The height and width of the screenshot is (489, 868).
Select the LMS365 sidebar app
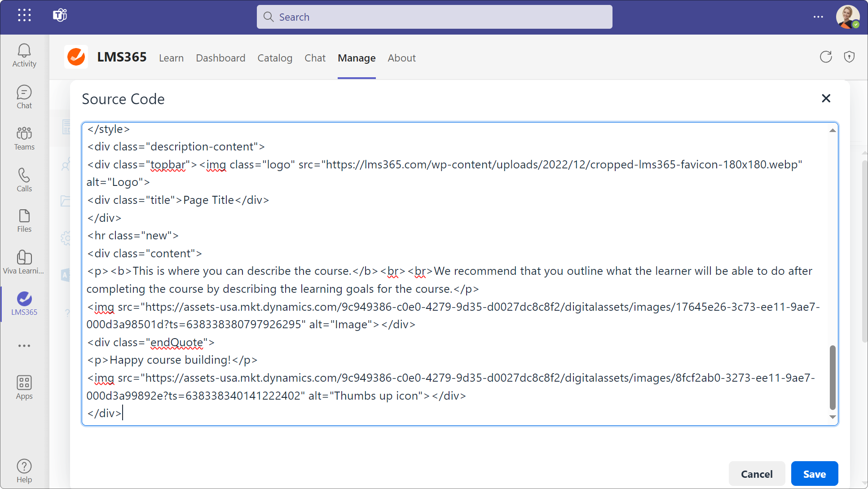24,304
